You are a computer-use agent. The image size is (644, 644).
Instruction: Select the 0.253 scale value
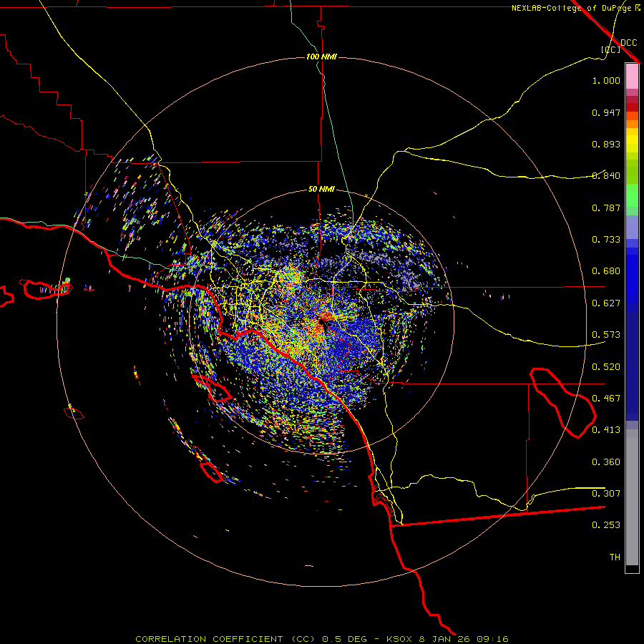(x=606, y=525)
